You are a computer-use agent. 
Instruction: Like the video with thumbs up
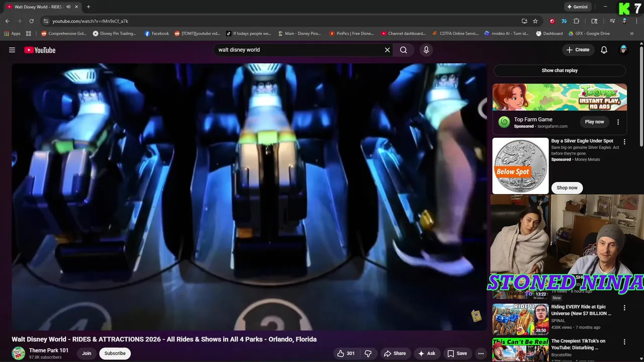coord(346,353)
